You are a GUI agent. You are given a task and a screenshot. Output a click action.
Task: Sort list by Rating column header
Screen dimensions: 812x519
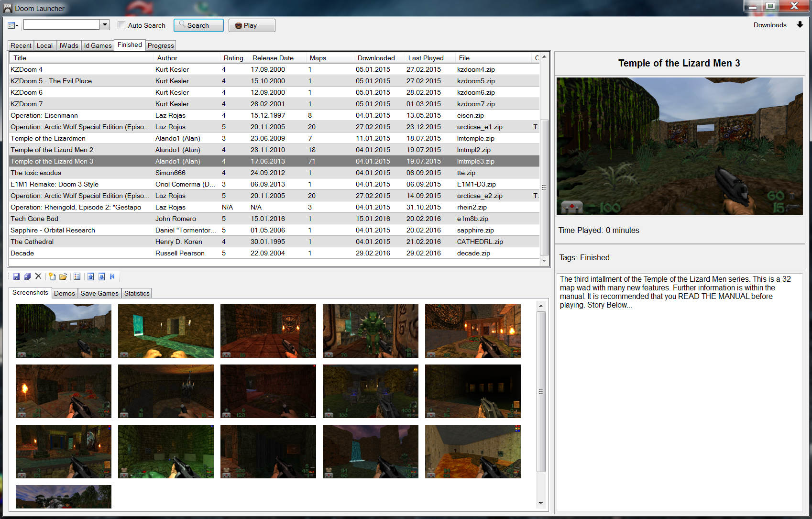click(x=234, y=58)
